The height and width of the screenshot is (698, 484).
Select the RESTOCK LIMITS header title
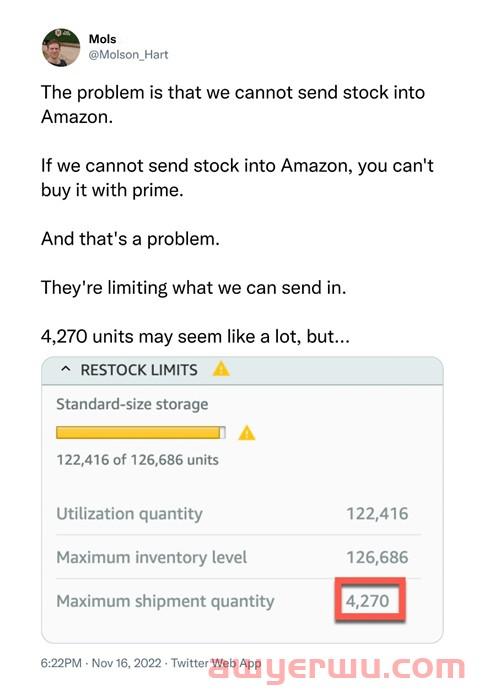tap(139, 370)
